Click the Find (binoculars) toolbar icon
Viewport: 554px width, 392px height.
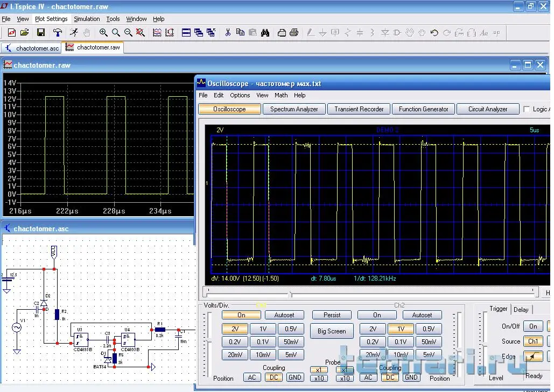(x=265, y=33)
